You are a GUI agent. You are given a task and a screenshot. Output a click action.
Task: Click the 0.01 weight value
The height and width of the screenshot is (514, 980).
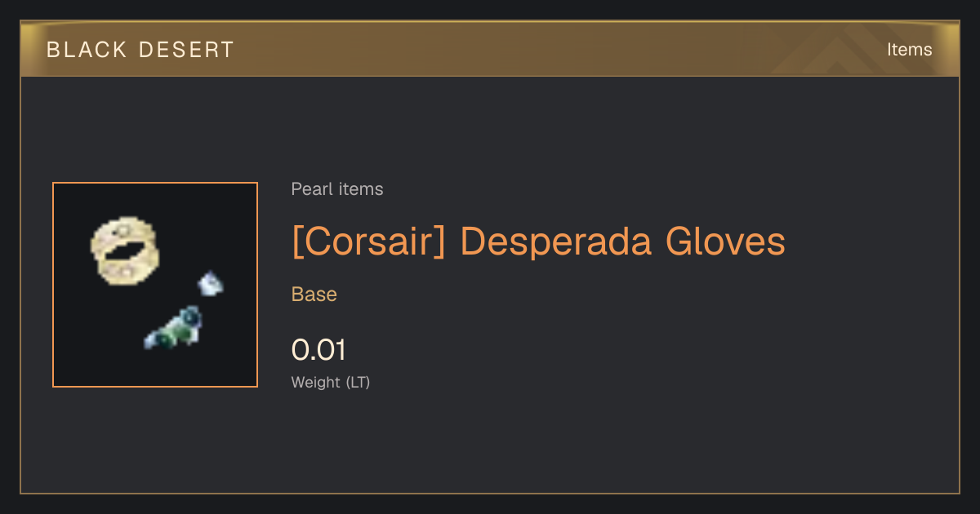click(x=318, y=350)
